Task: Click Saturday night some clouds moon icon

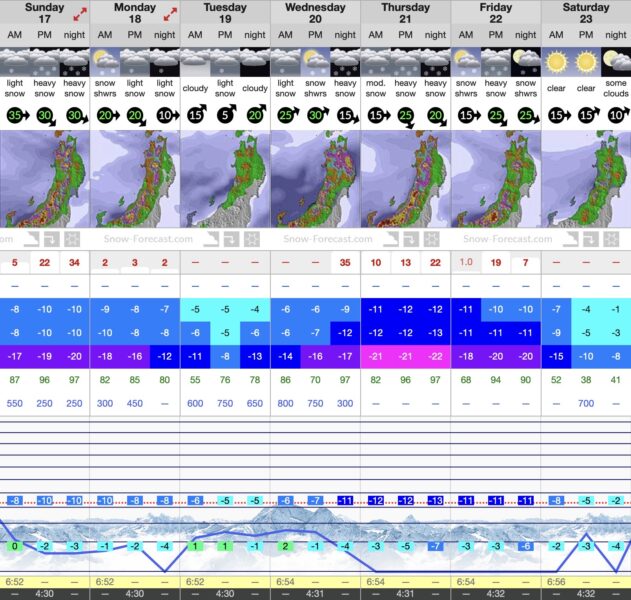Action: (x=616, y=62)
